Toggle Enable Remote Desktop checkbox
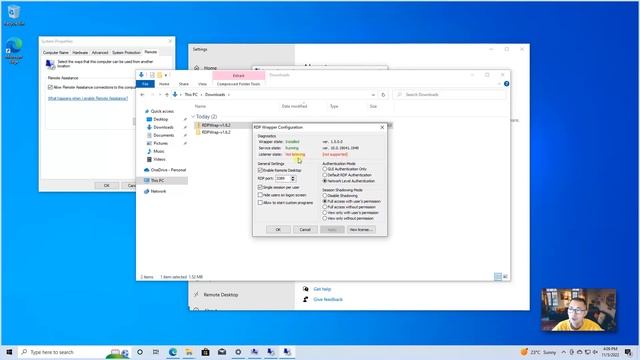Image resolution: width=640 pixels, height=360 pixels. tap(260, 170)
